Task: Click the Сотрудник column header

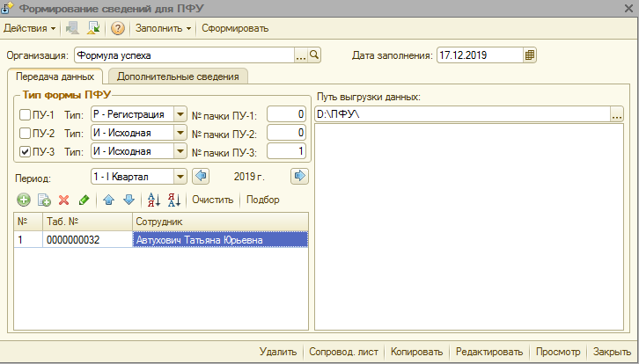Action: 220,222
